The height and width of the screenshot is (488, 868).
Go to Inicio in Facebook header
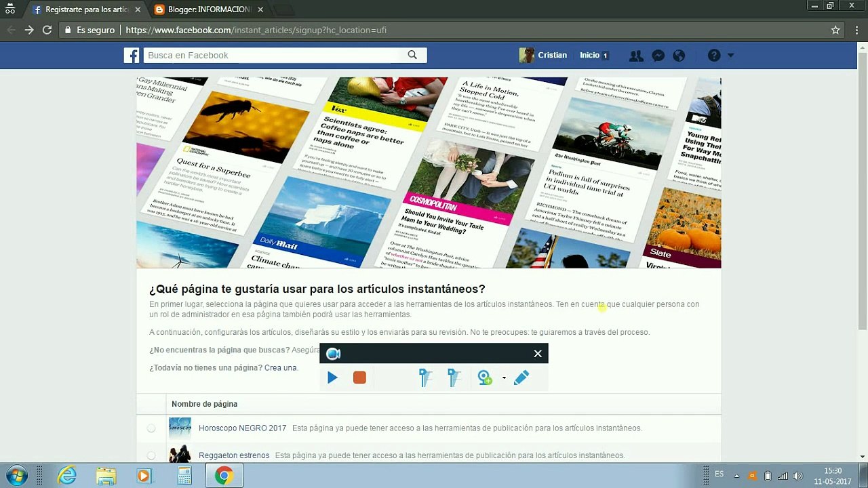(x=589, y=56)
